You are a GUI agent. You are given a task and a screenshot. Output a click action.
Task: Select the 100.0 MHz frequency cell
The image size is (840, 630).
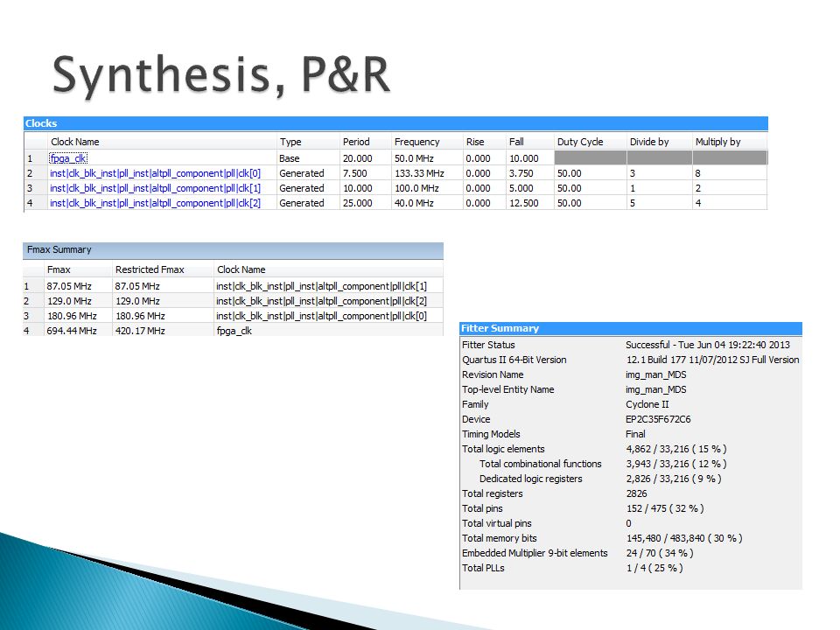pyautogui.click(x=416, y=189)
